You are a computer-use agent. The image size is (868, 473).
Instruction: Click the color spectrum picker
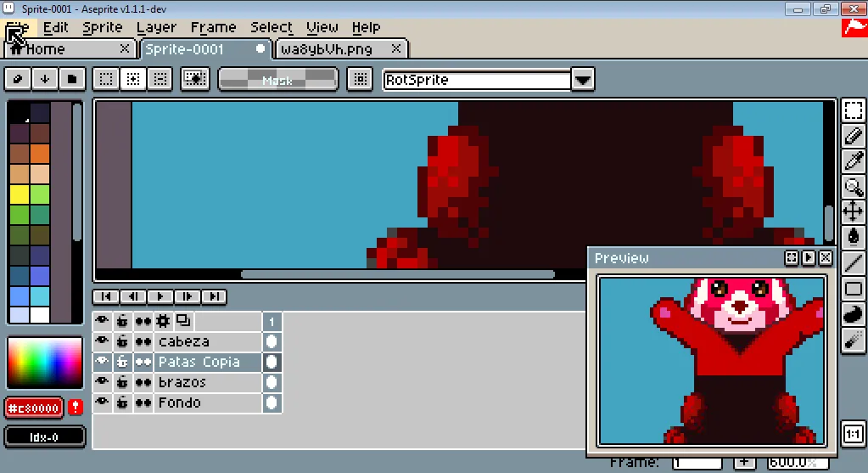[45, 363]
